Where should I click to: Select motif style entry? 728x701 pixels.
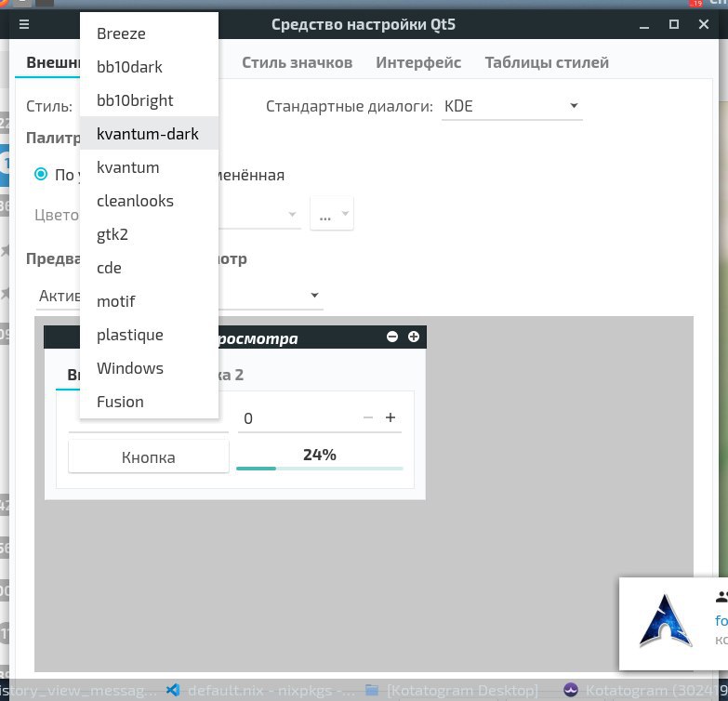click(149, 301)
